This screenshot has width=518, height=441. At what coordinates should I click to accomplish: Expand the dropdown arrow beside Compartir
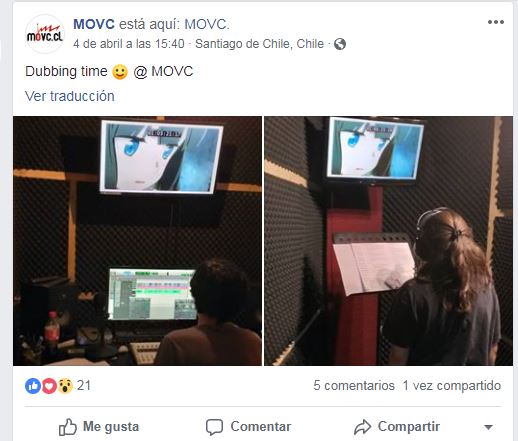click(488, 427)
